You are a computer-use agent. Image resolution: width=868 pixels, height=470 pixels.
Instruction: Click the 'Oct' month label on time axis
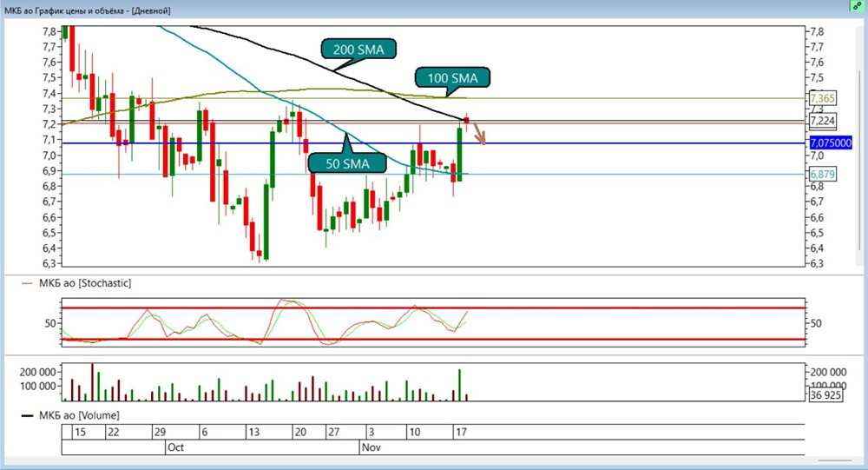(x=175, y=447)
